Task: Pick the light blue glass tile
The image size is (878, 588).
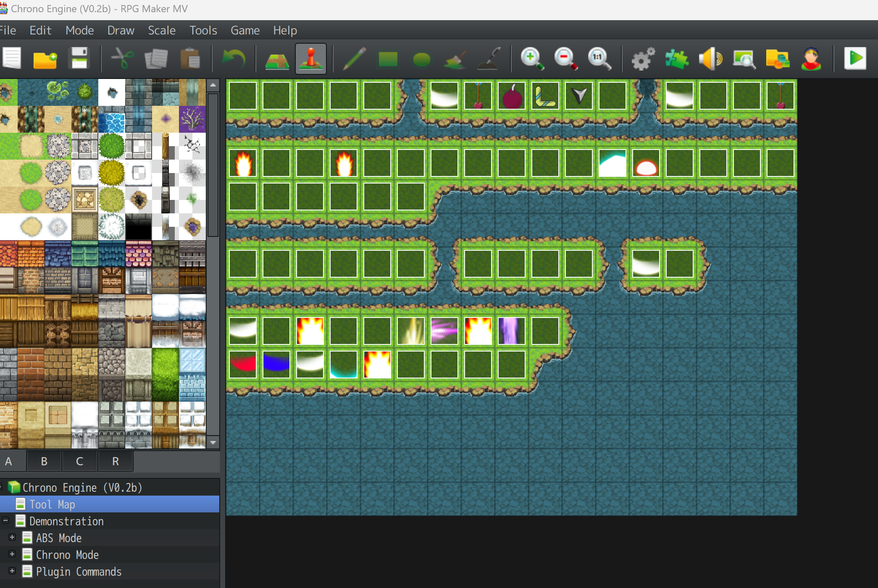Action: [x=192, y=361]
